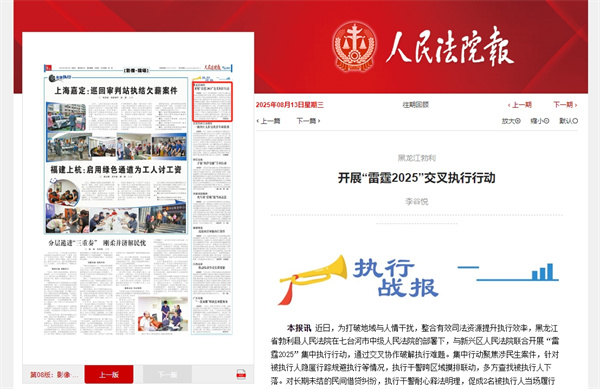Click the 人民法院報 masthead title
Image resolution: width=600 pixels, height=389 pixels.
click(450, 46)
